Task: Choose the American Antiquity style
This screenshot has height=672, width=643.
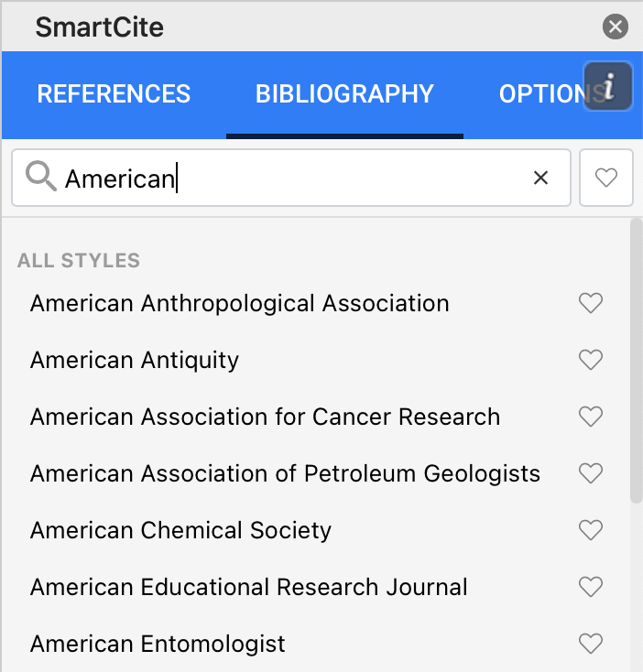Action: click(x=135, y=360)
